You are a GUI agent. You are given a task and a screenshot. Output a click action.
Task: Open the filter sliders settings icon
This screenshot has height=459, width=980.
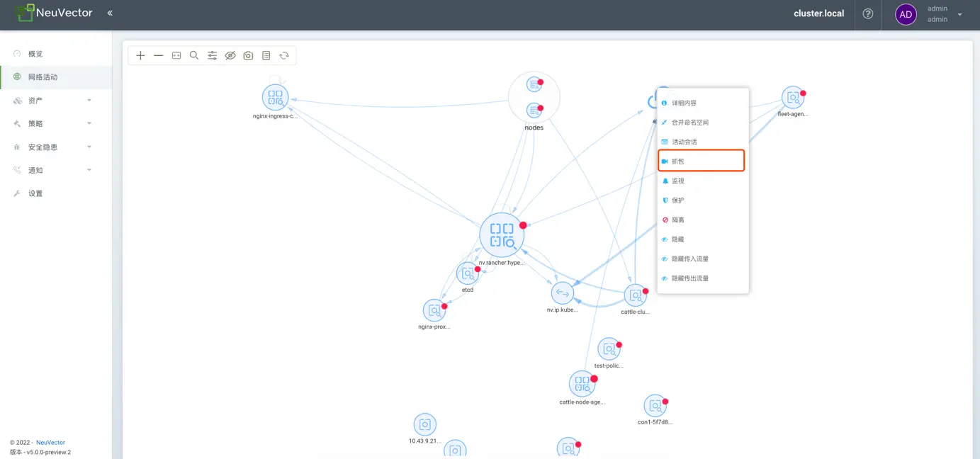(x=212, y=55)
